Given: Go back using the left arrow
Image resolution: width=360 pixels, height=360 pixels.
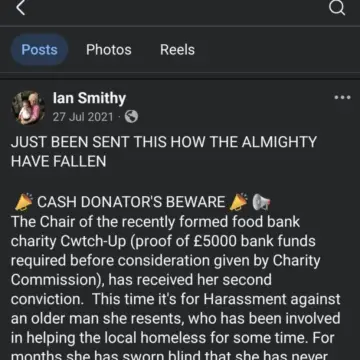Looking at the screenshot, I should tap(21, 8).
